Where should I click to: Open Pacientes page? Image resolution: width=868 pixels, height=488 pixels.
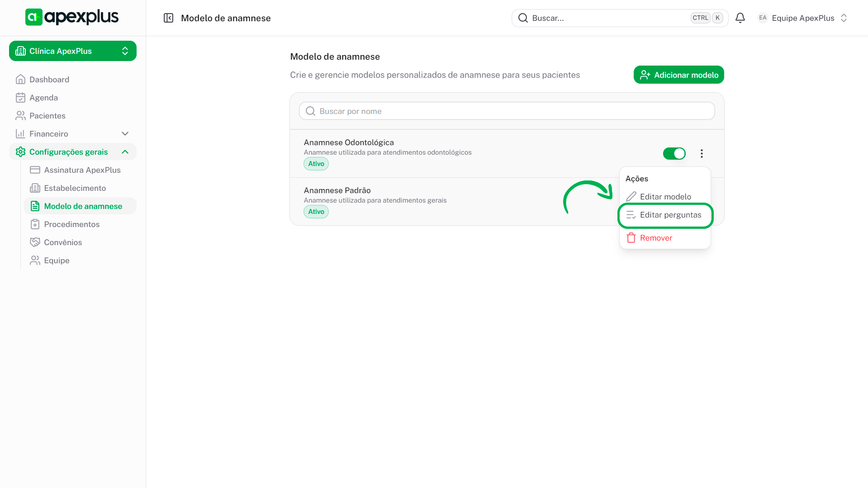click(47, 116)
